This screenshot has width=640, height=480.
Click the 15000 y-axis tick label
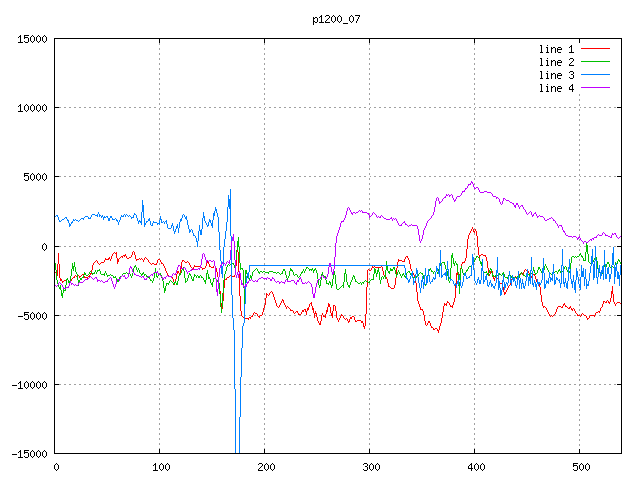click(32, 39)
